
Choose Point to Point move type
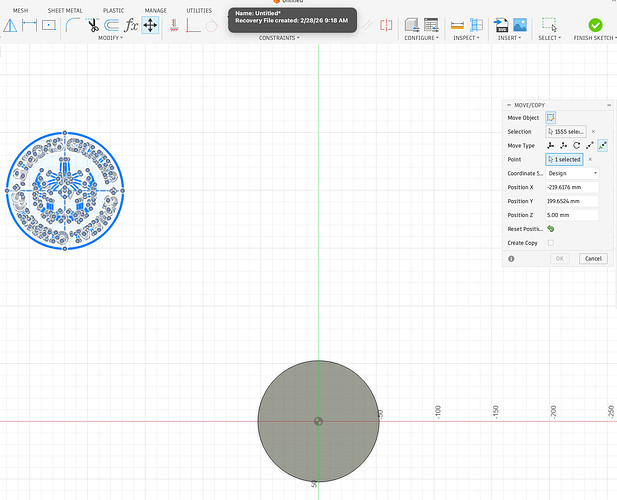(589, 146)
